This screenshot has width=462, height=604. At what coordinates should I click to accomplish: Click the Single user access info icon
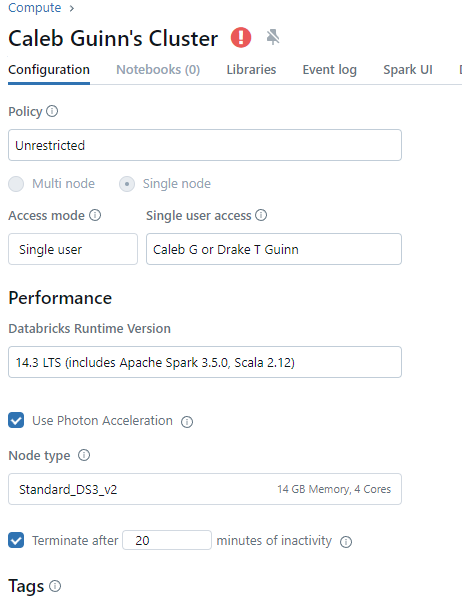tap(261, 215)
